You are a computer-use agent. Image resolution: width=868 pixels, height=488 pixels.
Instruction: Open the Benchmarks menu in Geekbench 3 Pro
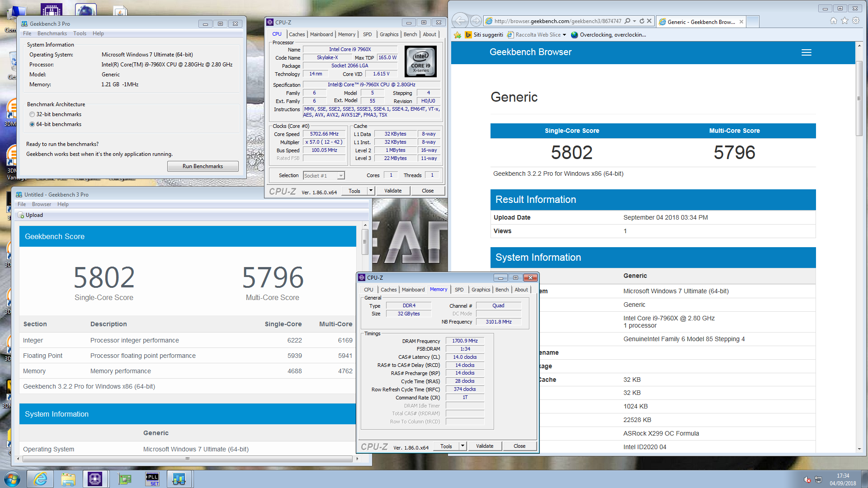[x=52, y=33]
